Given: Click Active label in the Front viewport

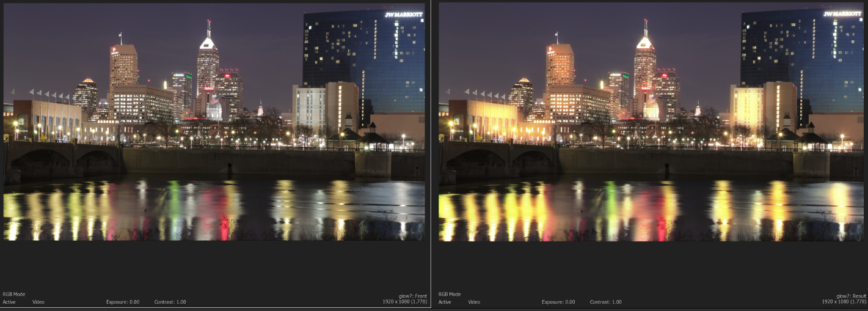Looking at the screenshot, I should (x=9, y=302).
